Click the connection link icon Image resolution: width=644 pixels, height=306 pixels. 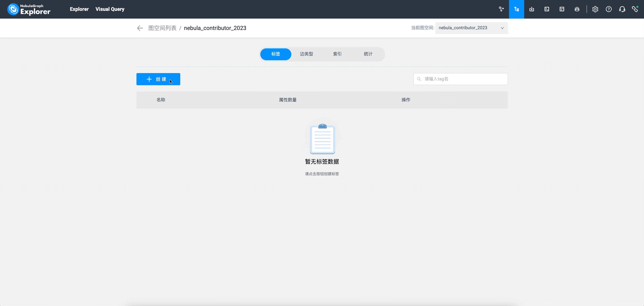click(x=635, y=9)
